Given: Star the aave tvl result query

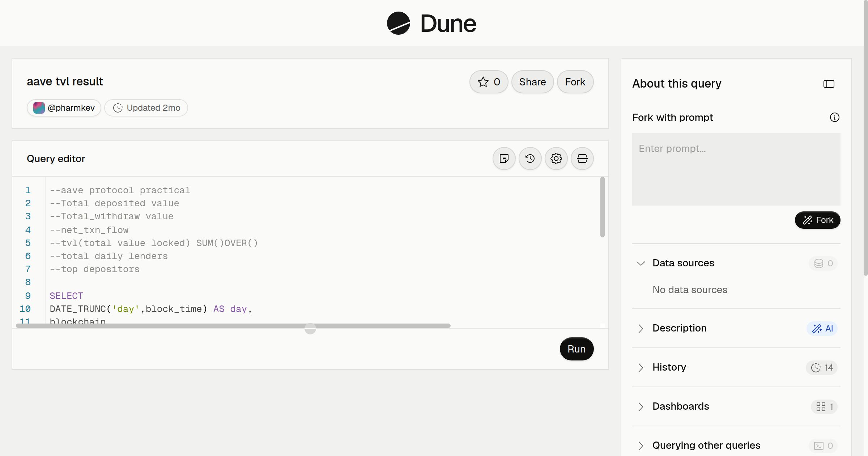Looking at the screenshot, I should pyautogui.click(x=489, y=82).
